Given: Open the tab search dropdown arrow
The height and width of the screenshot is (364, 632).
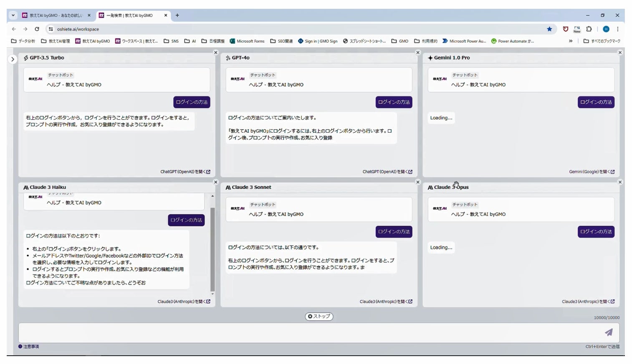Looking at the screenshot, I should click(13, 15).
